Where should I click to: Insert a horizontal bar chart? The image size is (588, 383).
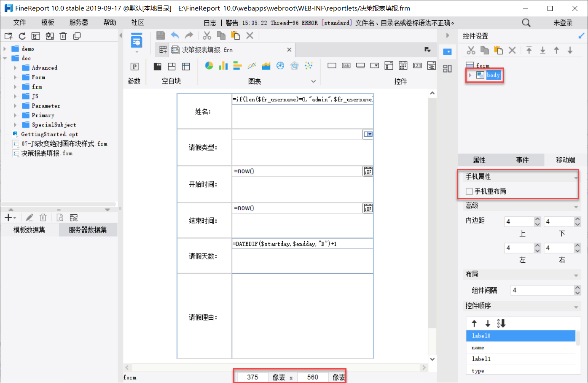[x=237, y=65]
